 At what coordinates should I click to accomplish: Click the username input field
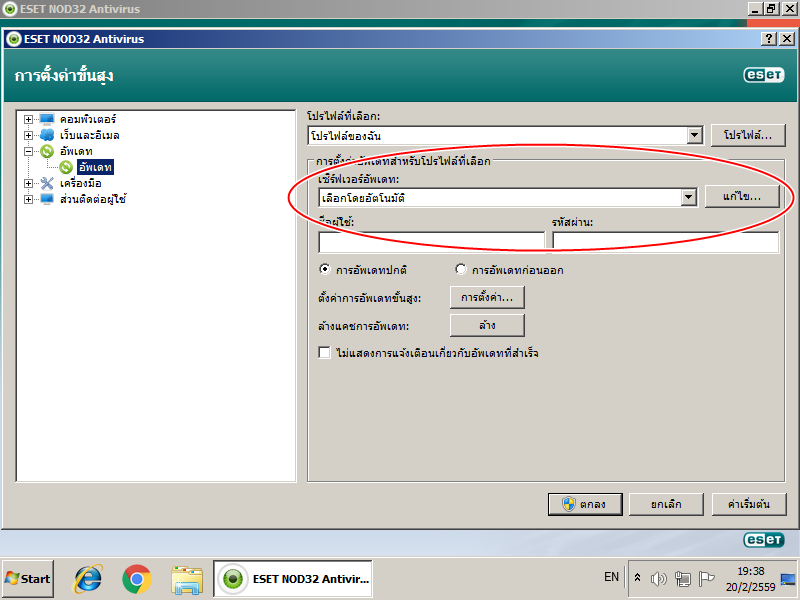tap(432, 242)
